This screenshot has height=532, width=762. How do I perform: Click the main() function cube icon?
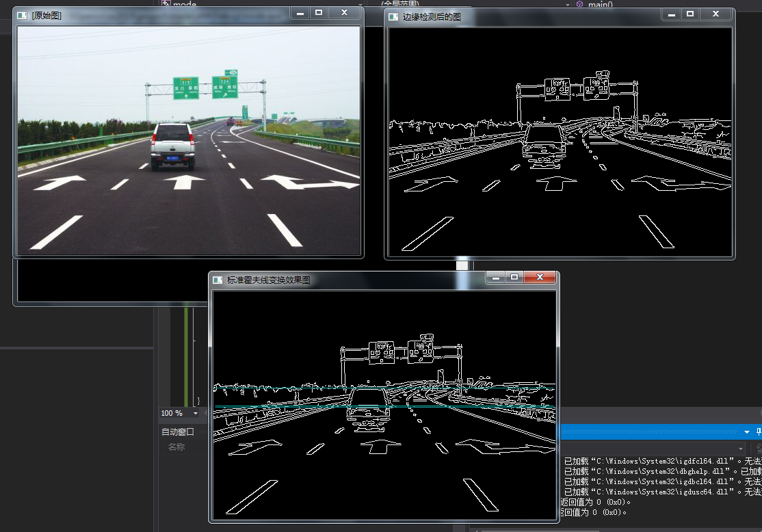580,4
